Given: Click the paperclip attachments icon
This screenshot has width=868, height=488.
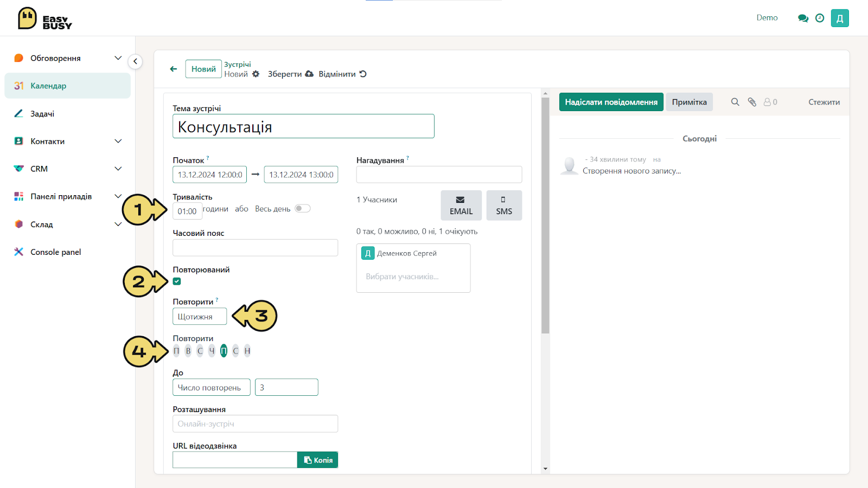Looking at the screenshot, I should 752,102.
